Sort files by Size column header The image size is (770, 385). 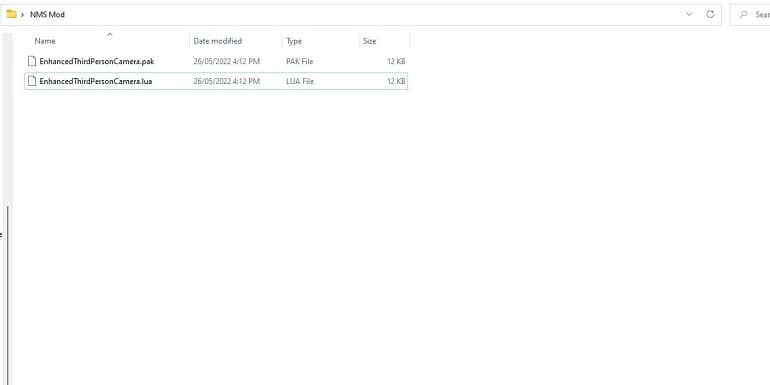point(369,41)
